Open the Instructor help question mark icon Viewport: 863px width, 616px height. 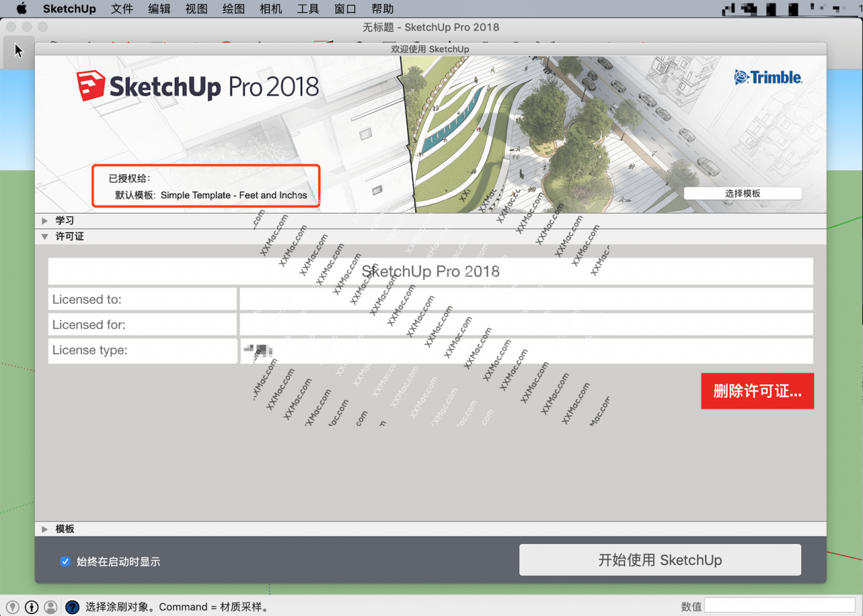pyautogui.click(x=72, y=607)
